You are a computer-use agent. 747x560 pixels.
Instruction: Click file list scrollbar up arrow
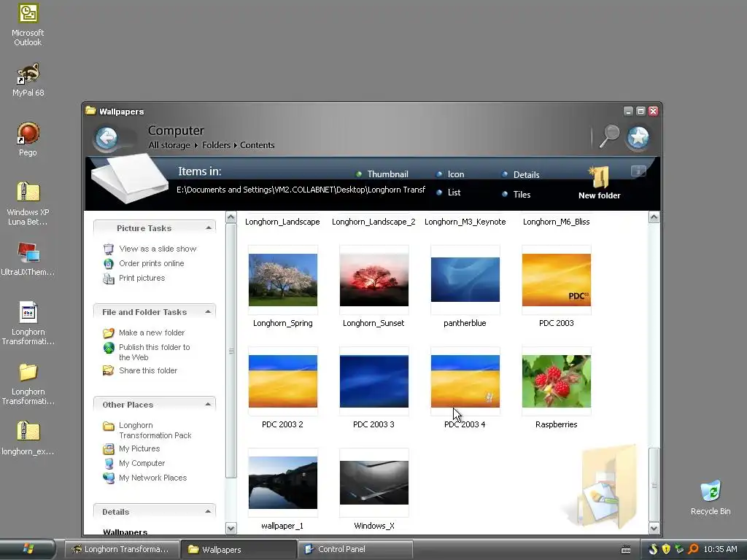(x=654, y=217)
